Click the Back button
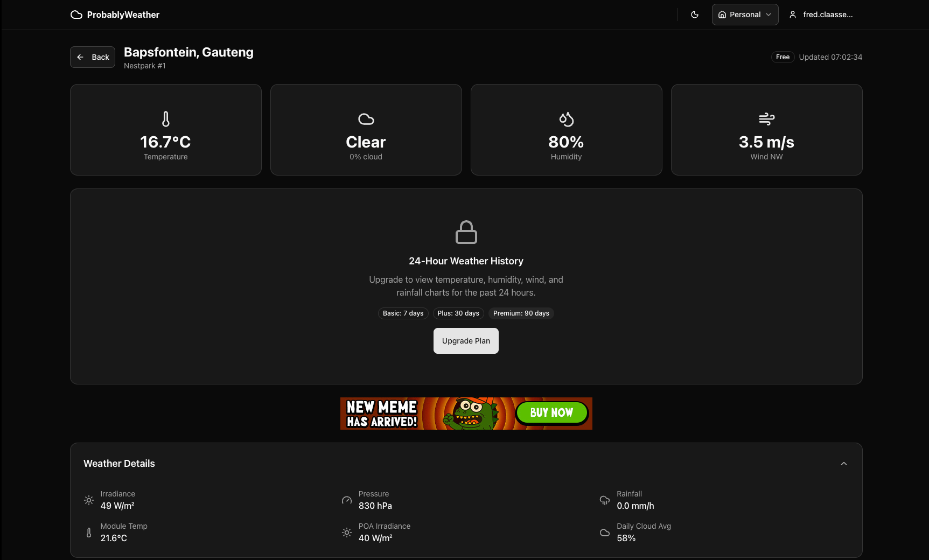 93,57
